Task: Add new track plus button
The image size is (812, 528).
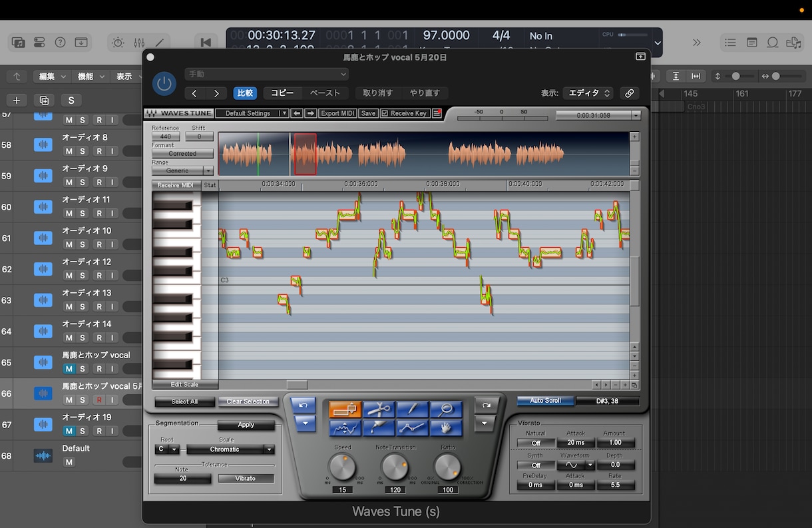Action: 17,101
